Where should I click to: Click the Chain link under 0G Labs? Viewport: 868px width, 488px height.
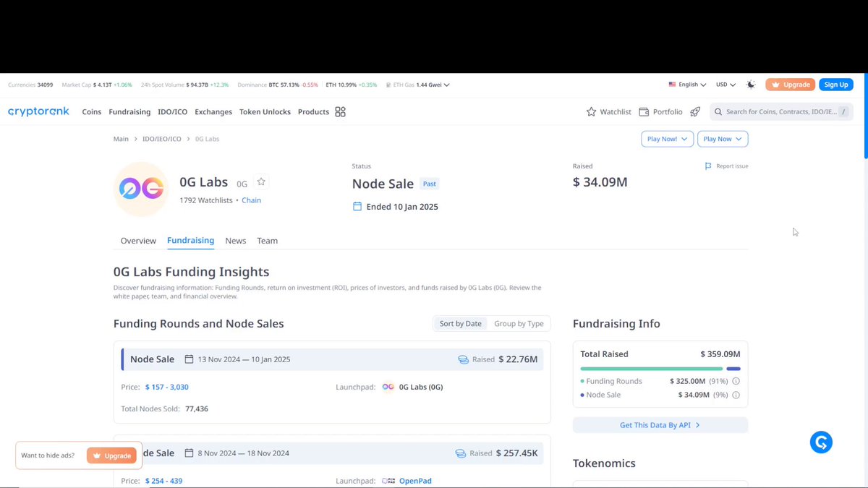pos(252,200)
